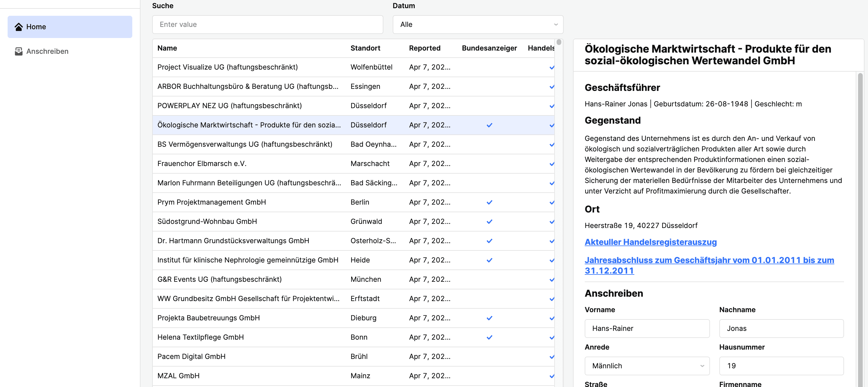Click the Anschreiben inbox icon in sidebar
The height and width of the screenshot is (387, 868).
[18, 51]
